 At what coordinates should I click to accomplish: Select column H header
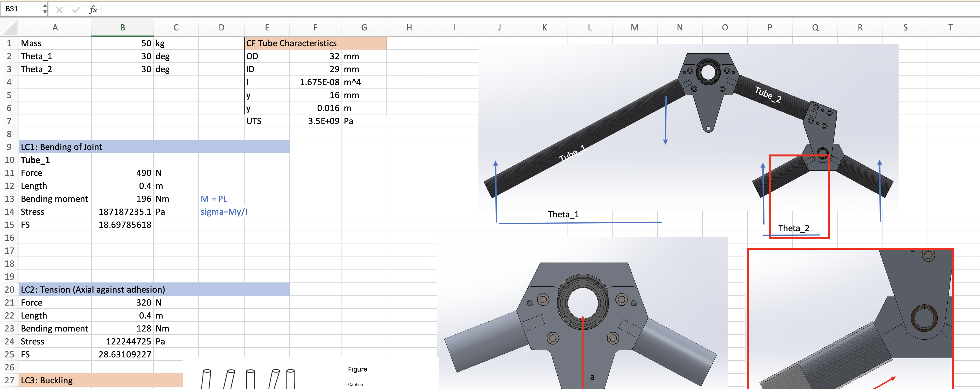[409, 27]
